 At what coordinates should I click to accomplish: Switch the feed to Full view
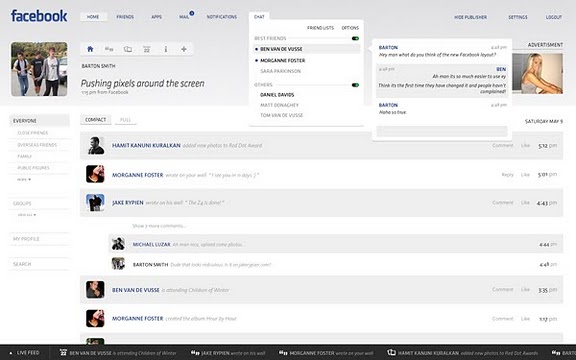pyautogui.click(x=126, y=120)
